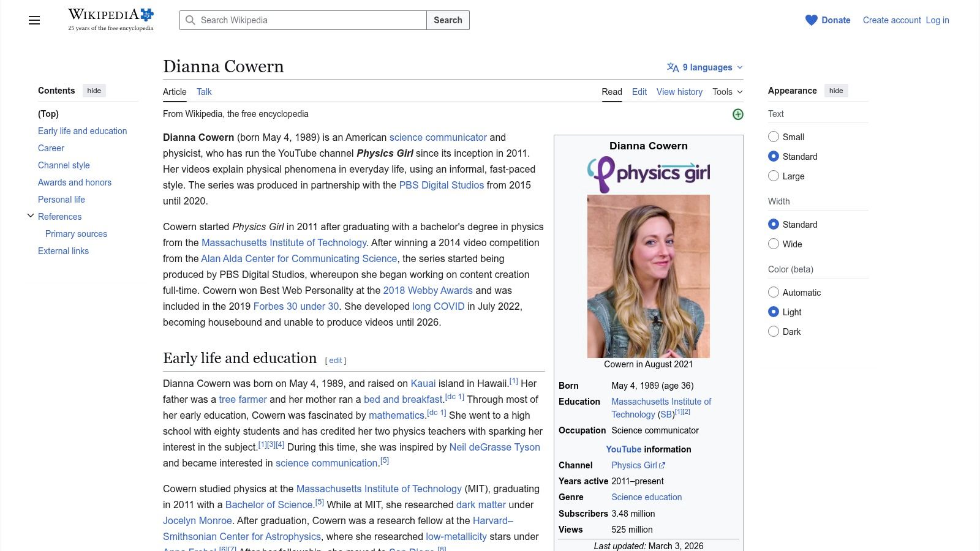Go to Primary sources in Contents
The height and width of the screenshot is (551, 980).
click(76, 234)
